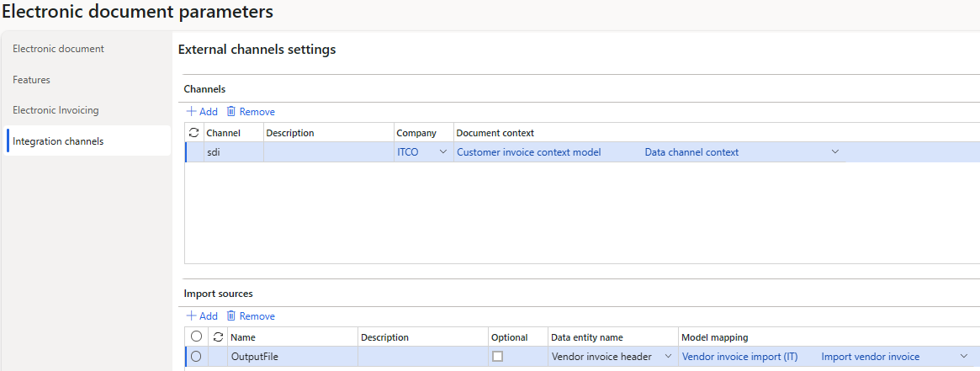Click the Add plus icon under Channels

point(191,112)
